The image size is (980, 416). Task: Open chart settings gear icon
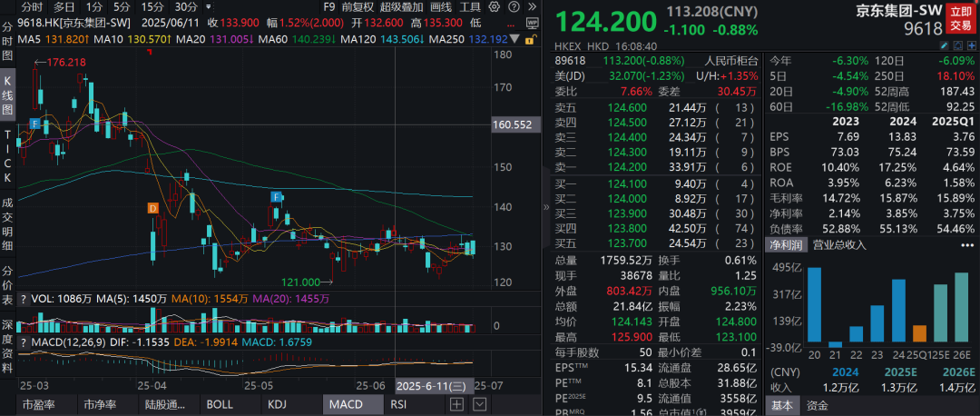pos(496,6)
